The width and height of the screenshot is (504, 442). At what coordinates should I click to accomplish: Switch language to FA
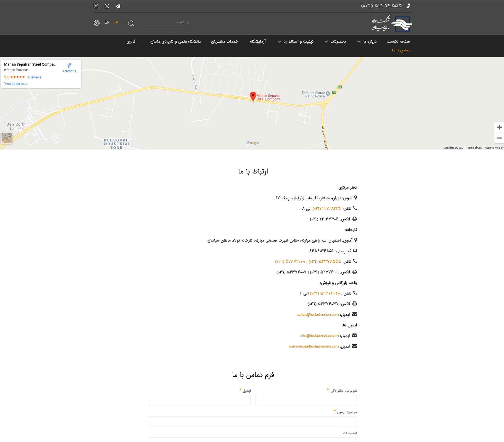point(116,22)
